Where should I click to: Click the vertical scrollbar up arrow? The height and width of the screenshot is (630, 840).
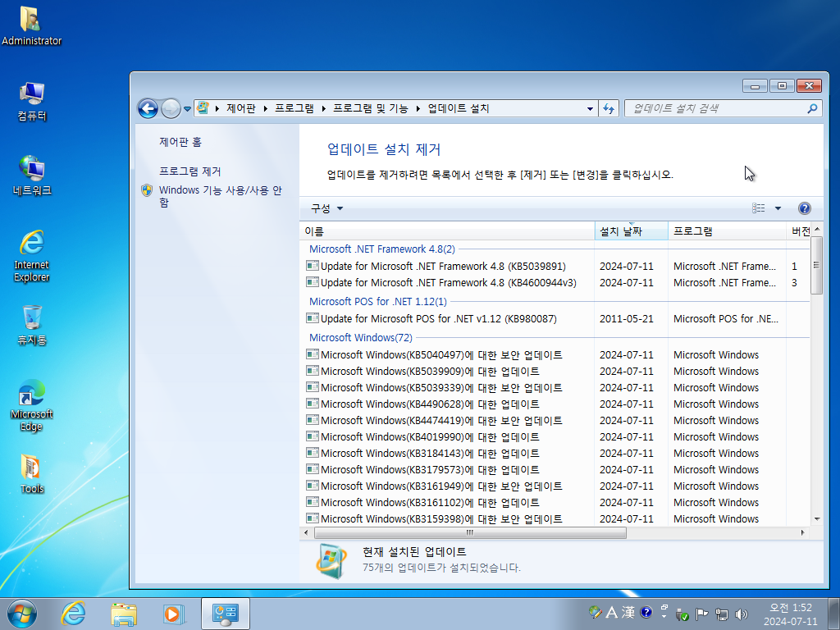(817, 230)
